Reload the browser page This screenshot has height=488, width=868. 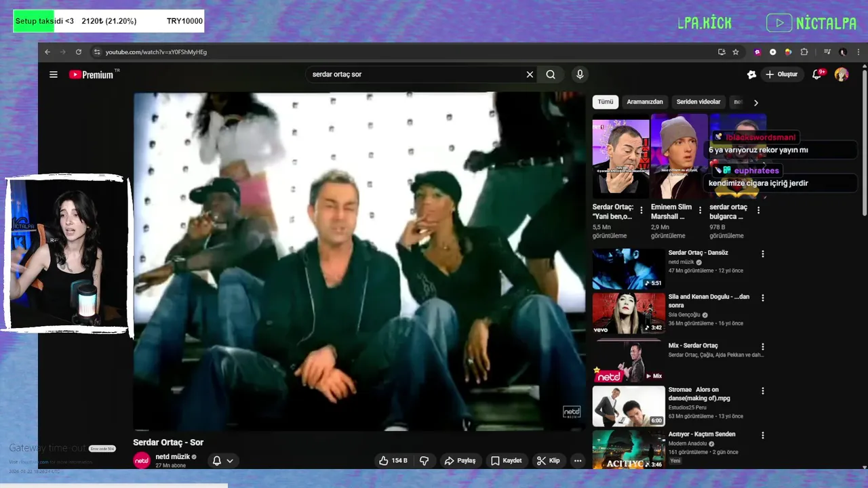[79, 52]
